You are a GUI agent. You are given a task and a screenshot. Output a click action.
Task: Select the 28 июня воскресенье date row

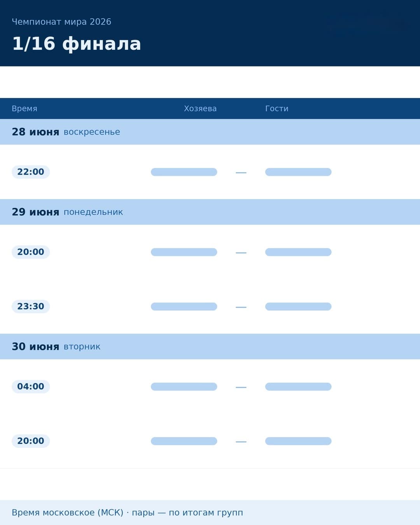[x=210, y=132]
